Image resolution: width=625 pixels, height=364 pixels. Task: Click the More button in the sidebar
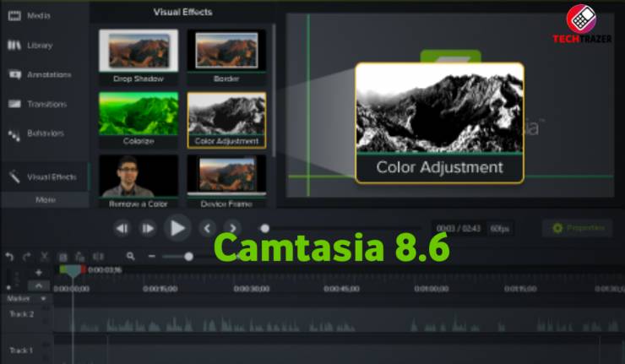click(45, 200)
